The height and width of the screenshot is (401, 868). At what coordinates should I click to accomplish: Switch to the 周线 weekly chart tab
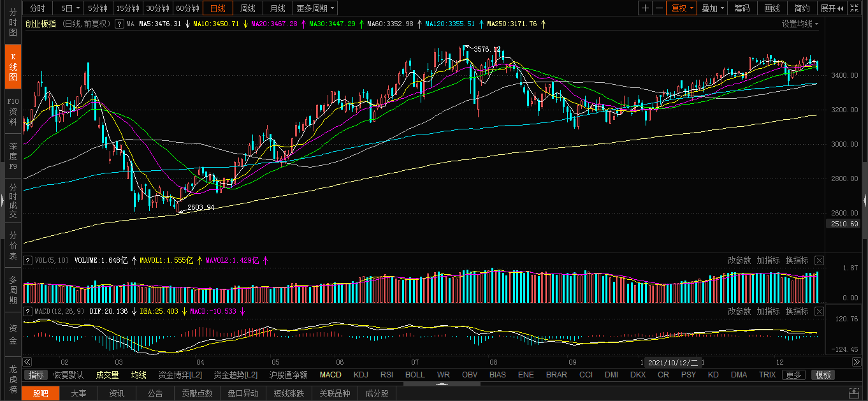click(247, 8)
